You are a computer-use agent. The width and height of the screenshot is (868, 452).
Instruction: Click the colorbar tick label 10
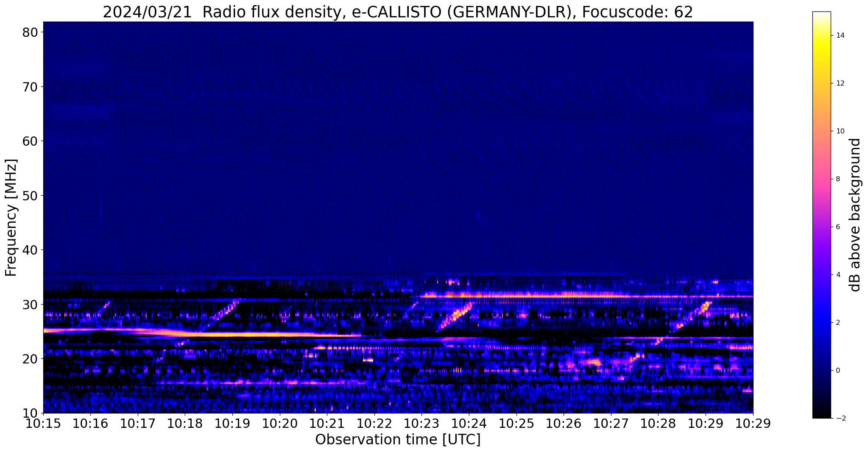coord(840,131)
